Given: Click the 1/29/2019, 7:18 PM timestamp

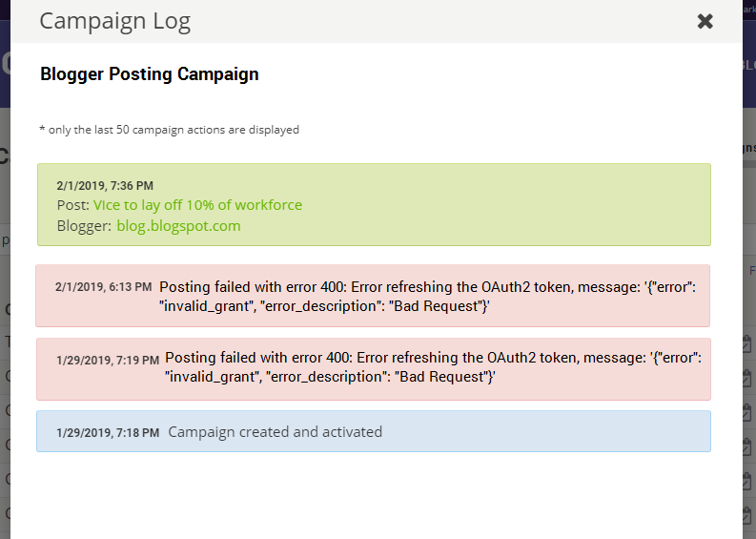Looking at the screenshot, I should pyautogui.click(x=108, y=432).
